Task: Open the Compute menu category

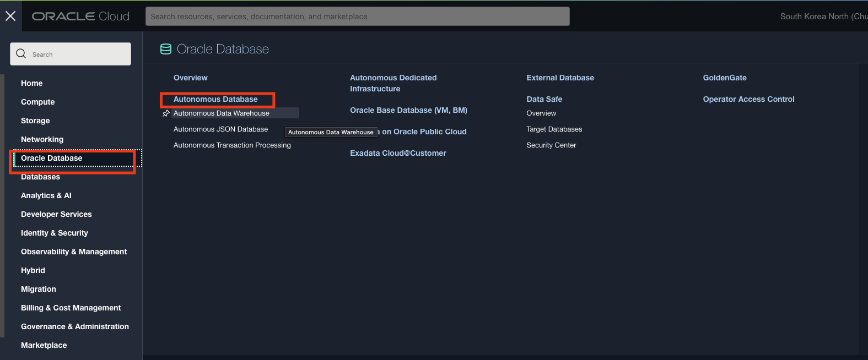Action: (x=38, y=102)
